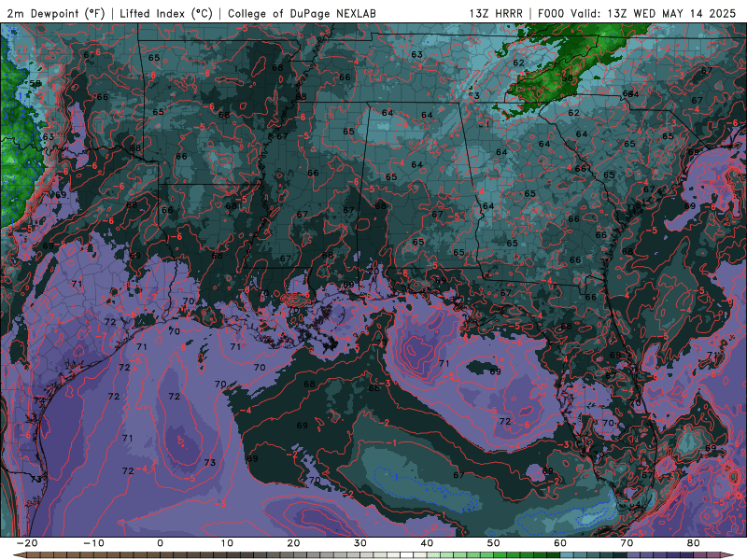Click the "College of DuPage NEXLAB" header text
This screenshot has width=747, height=560.
(x=302, y=14)
